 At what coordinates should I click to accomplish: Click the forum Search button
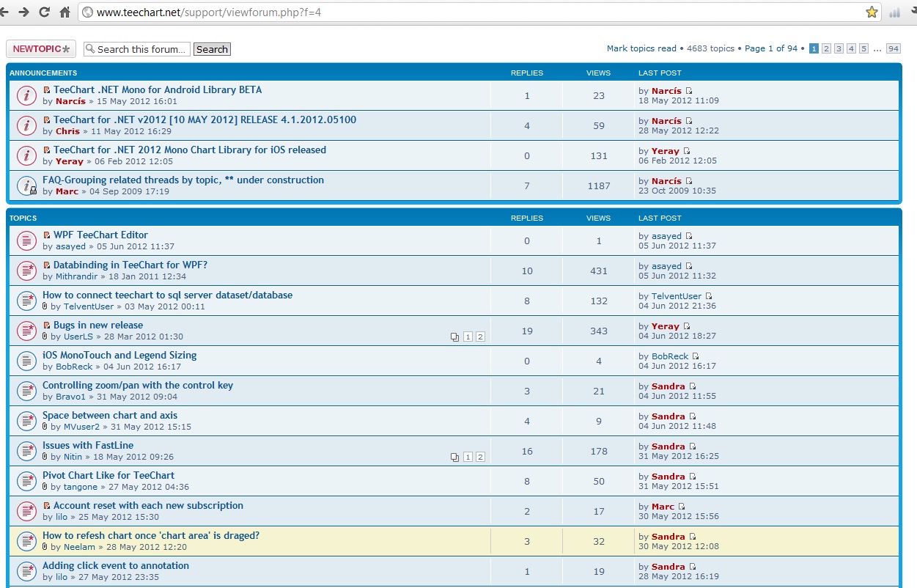click(x=212, y=49)
